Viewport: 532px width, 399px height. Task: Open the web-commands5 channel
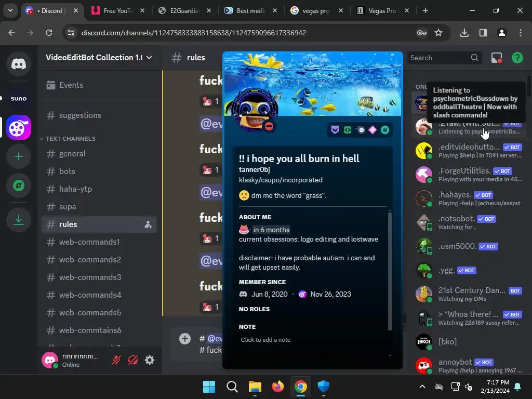99,312
